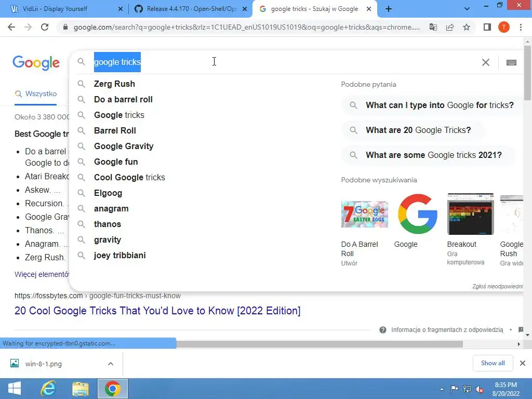The height and width of the screenshot is (399, 532).
Task: Show all downloads
Action: click(493, 363)
